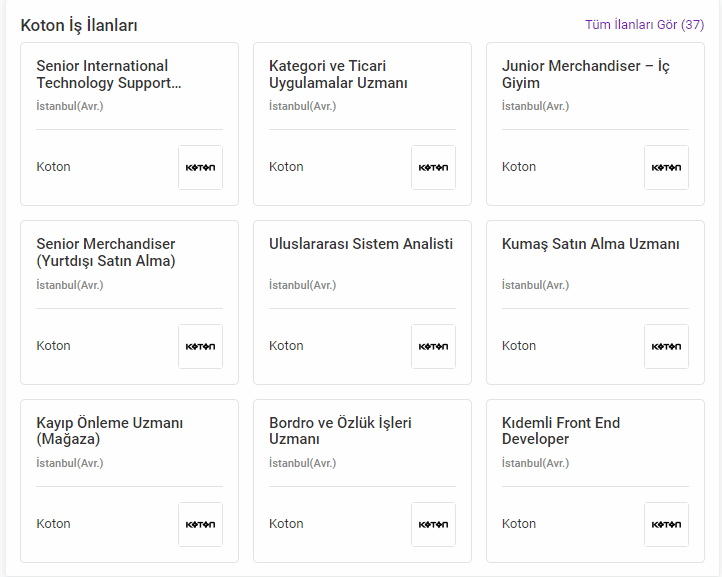This screenshot has width=722, height=577.
Task: Open Tüm İlanları Gör (37) link
Action: pos(644,24)
